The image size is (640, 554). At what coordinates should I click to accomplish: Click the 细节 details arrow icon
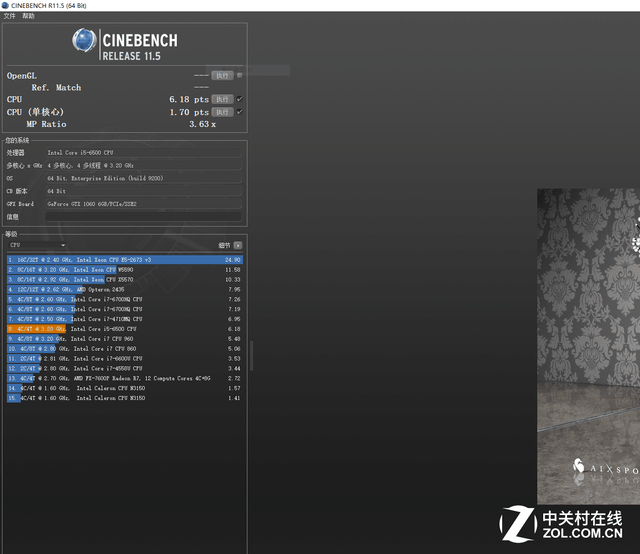[238, 245]
